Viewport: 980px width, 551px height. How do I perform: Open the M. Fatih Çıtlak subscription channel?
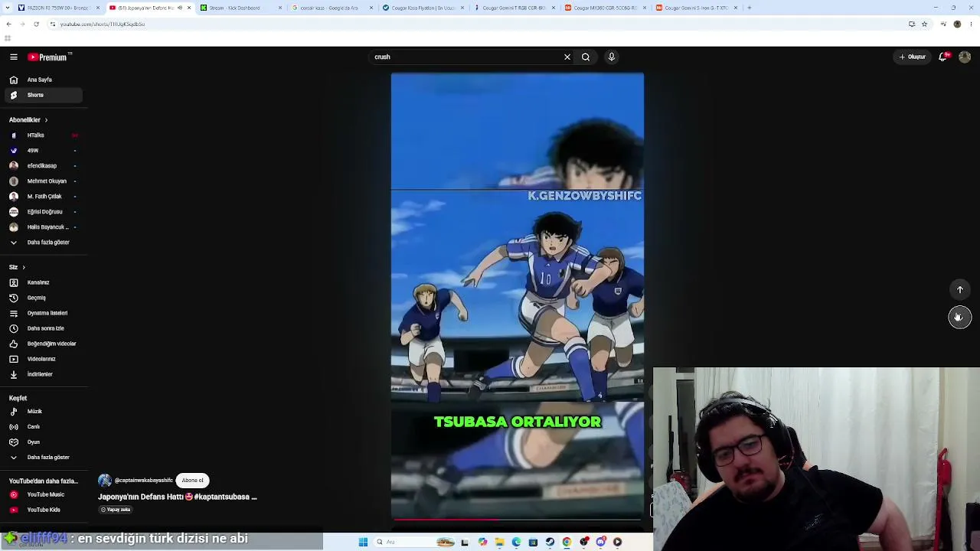(44, 197)
